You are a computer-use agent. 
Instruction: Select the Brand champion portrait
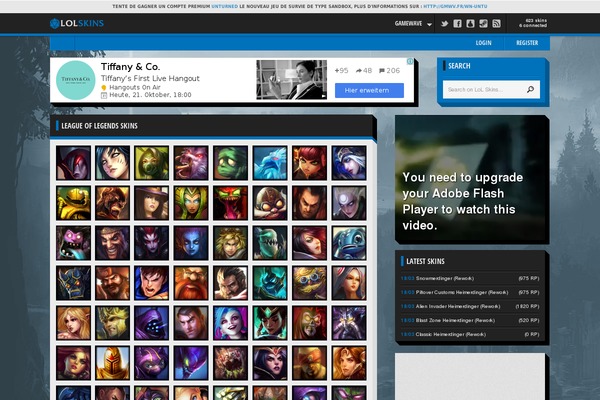[112, 203]
